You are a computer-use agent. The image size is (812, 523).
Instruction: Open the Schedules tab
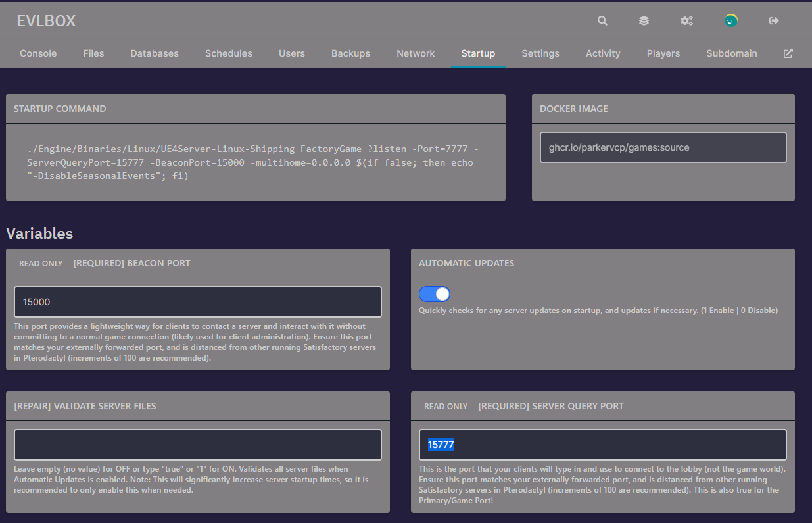coord(229,53)
